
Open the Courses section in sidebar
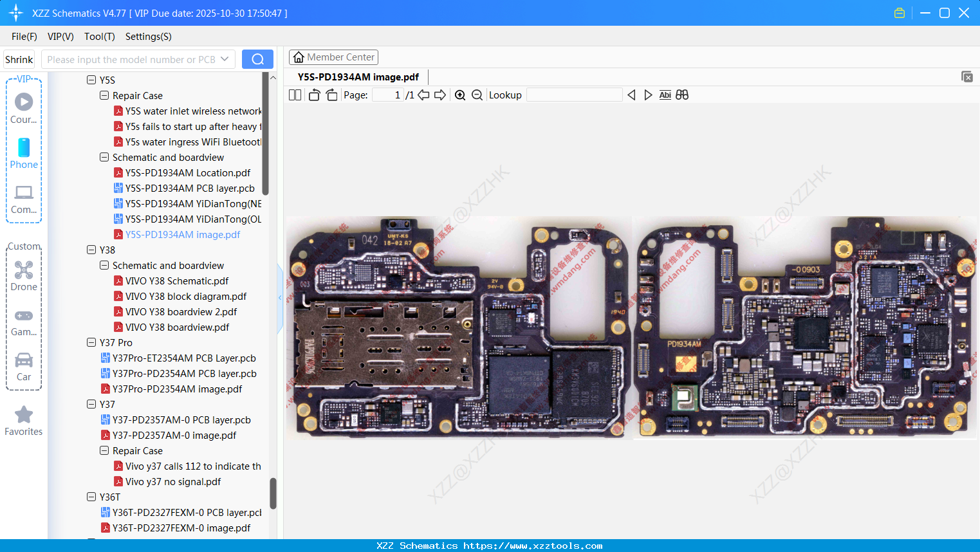(24, 108)
